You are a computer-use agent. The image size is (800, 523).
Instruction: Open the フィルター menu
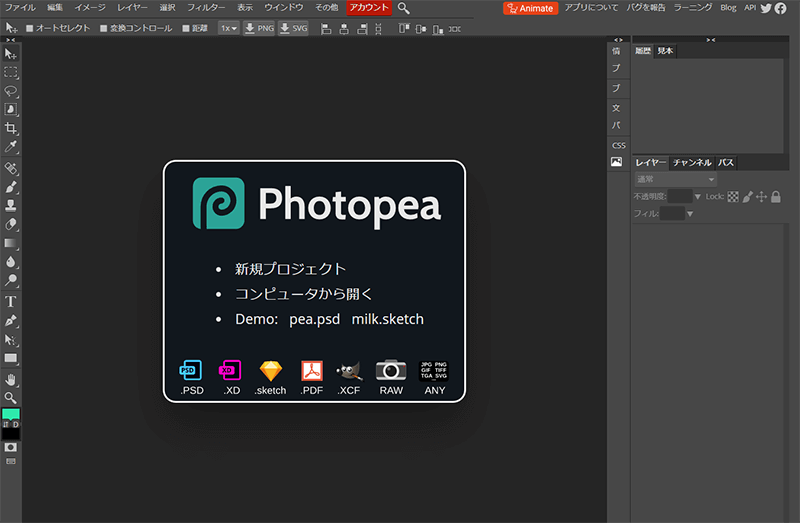pyautogui.click(x=206, y=8)
